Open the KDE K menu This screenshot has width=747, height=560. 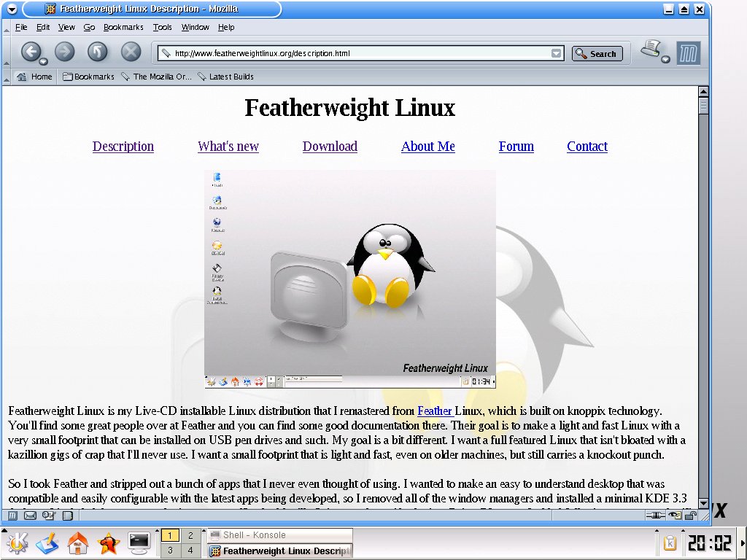(17, 543)
